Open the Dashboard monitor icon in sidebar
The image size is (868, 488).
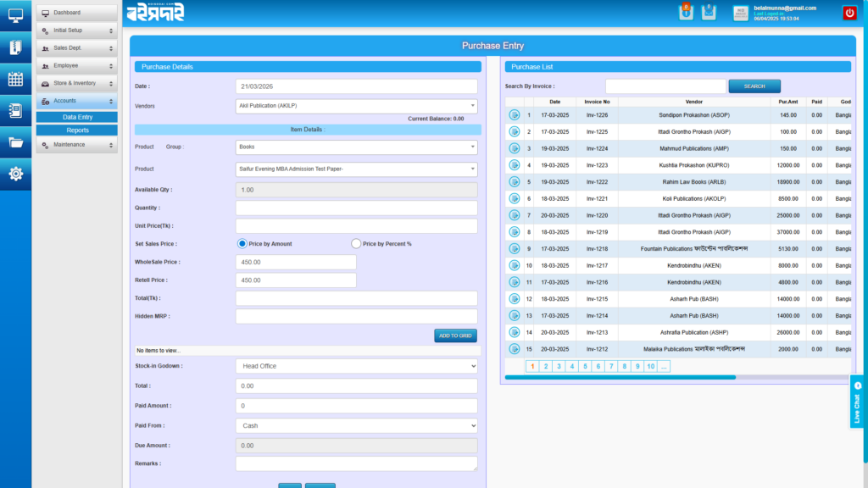click(15, 14)
